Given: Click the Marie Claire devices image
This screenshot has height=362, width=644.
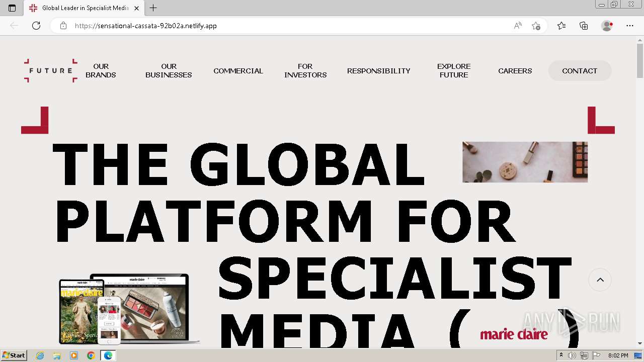Looking at the screenshot, I should pos(129,309).
